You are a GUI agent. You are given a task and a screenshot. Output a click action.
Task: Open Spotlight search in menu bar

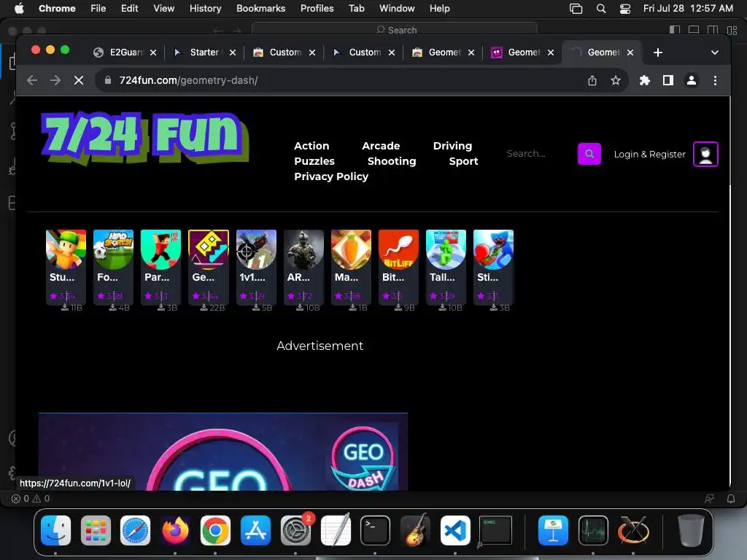click(x=601, y=9)
